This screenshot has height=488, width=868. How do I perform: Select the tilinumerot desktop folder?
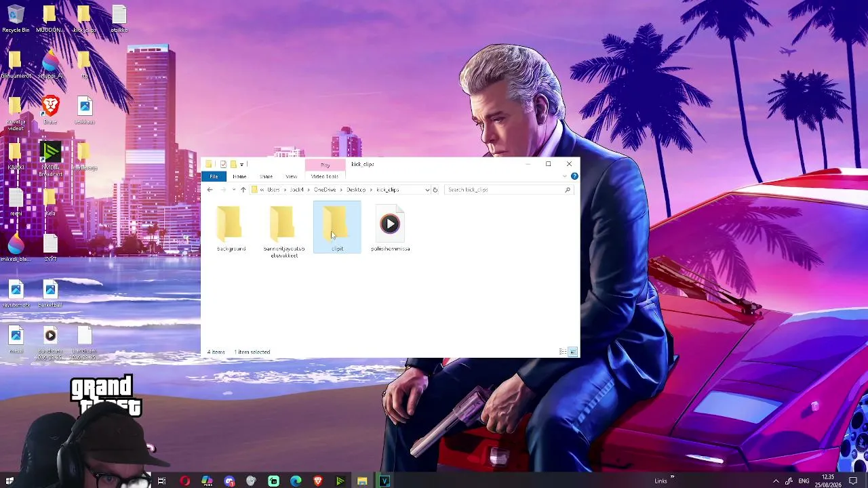(16, 65)
